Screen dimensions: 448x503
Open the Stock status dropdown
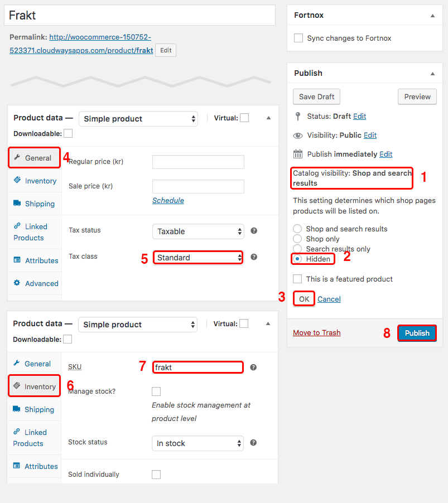pyautogui.click(x=197, y=443)
